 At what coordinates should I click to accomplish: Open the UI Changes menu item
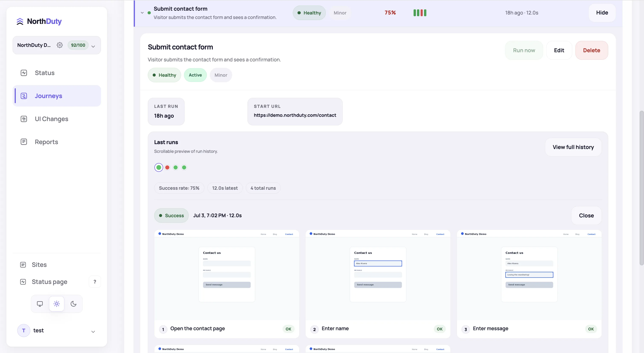pos(57,119)
